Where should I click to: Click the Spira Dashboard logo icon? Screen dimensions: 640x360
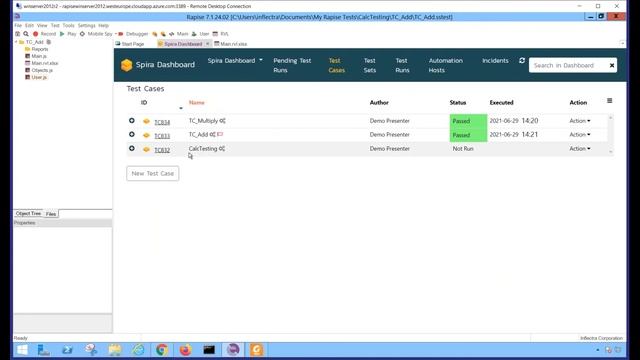point(127,65)
